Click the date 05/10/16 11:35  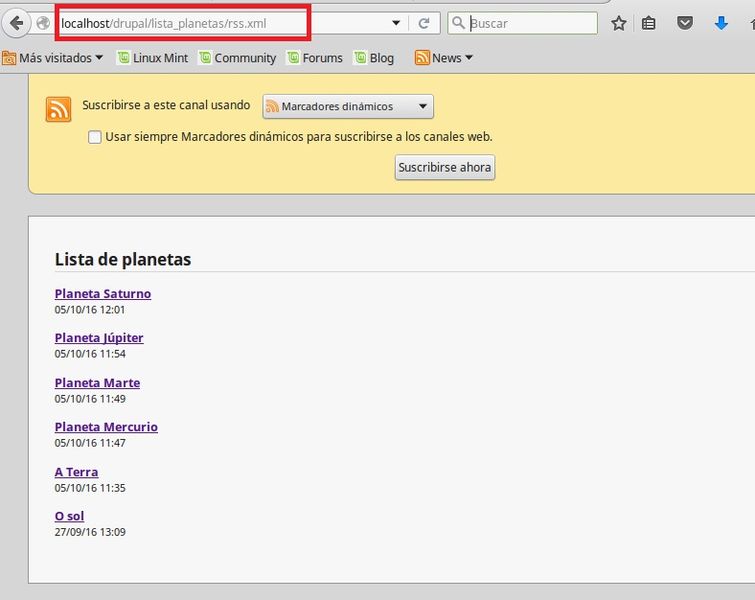coord(90,488)
